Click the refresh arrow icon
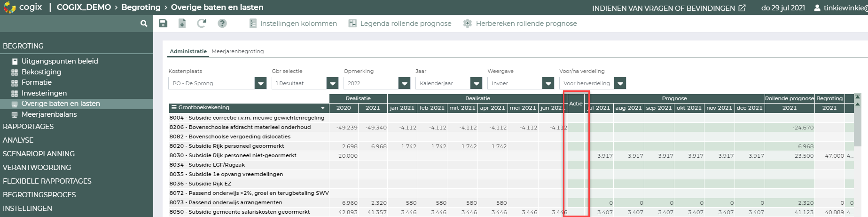 pyautogui.click(x=202, y=24)
